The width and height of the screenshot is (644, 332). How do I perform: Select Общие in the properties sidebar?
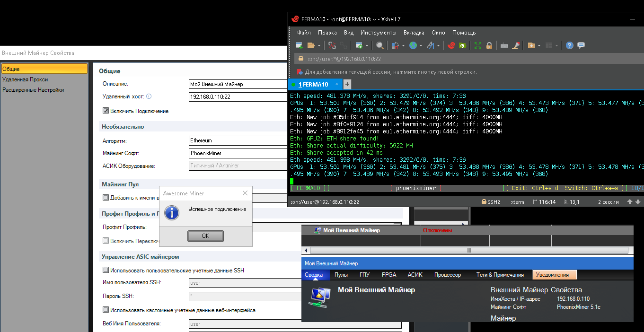coord(44,69)
